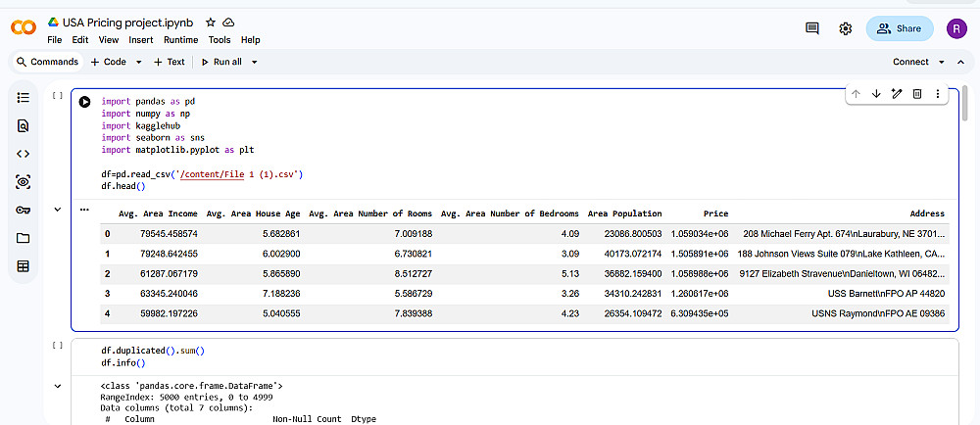
Task: Click the df.head() line in the first cell
Action: pos(122,186)
